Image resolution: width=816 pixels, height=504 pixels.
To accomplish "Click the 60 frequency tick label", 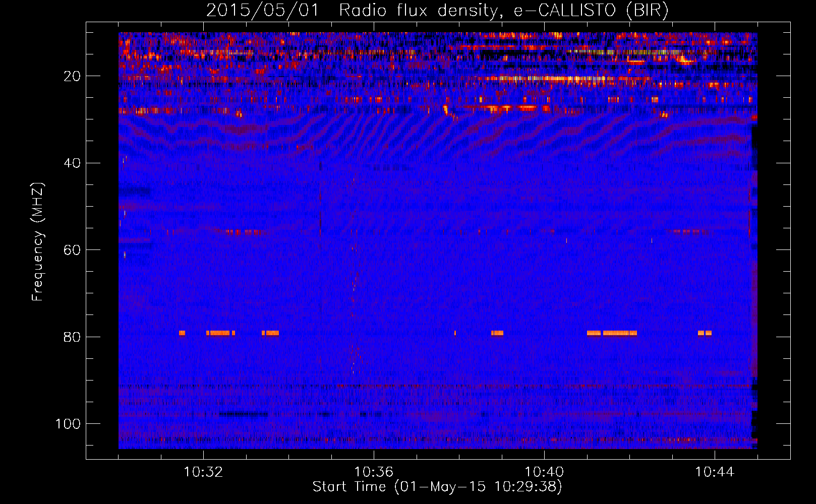I will [x=72, y=250].
